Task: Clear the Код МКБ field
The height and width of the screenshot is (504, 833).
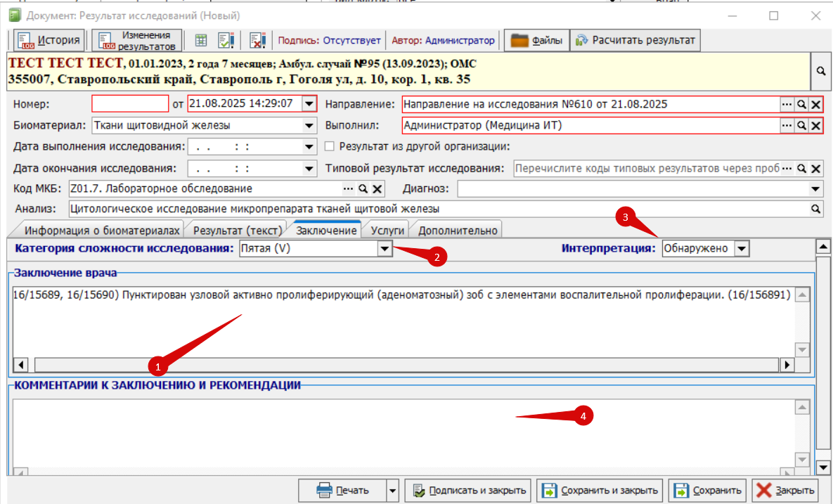Action: click(x=377, y=189)
